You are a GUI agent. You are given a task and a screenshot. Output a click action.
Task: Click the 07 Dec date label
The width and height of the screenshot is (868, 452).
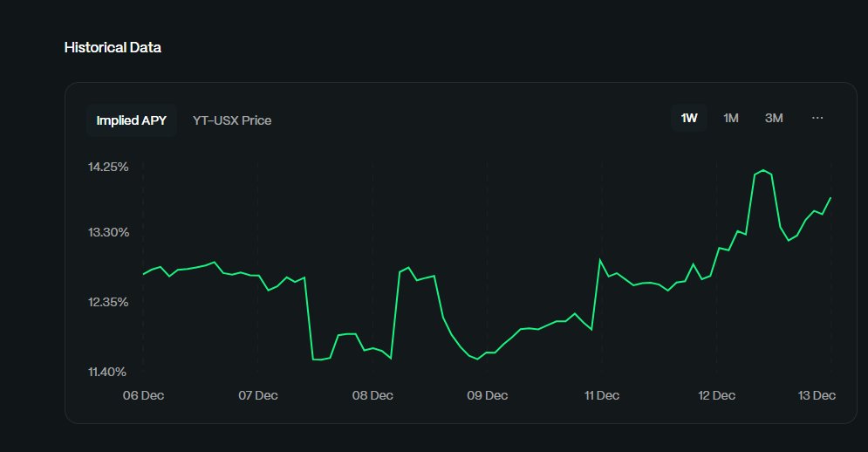[257, 395]
